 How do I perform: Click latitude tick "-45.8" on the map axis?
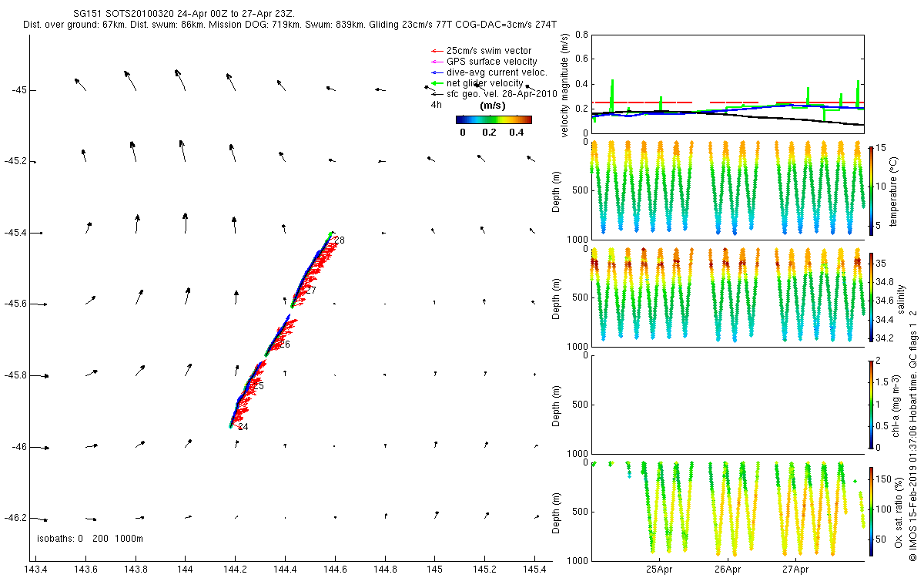click(x=15, y=375)
